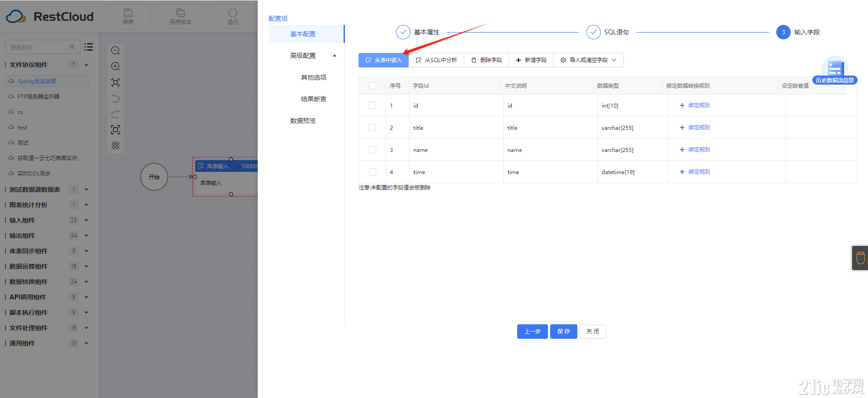
Task: Expand the 图表统计分析 group
Action: tap(86, 205)
